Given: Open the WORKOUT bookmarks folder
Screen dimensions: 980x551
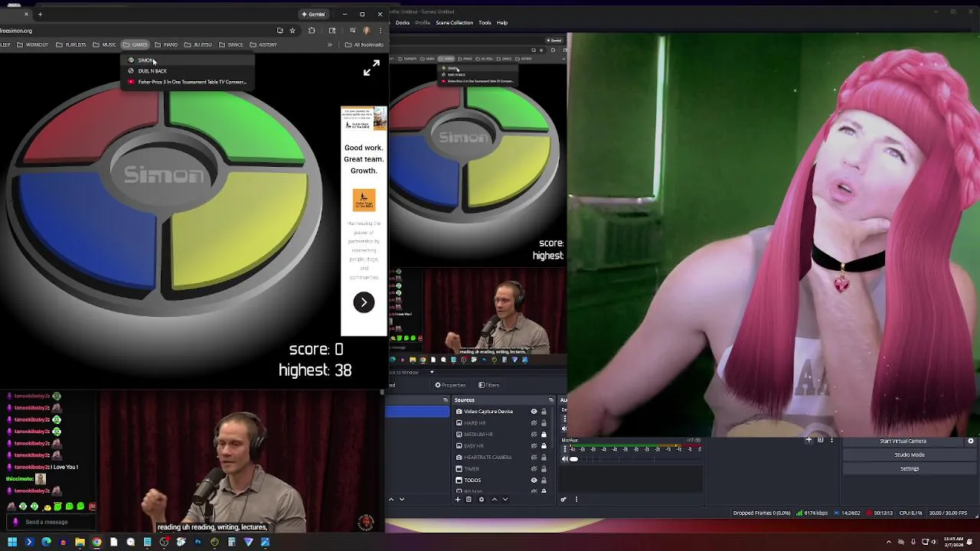Looking at the screenshot, I should pos(33,44).
